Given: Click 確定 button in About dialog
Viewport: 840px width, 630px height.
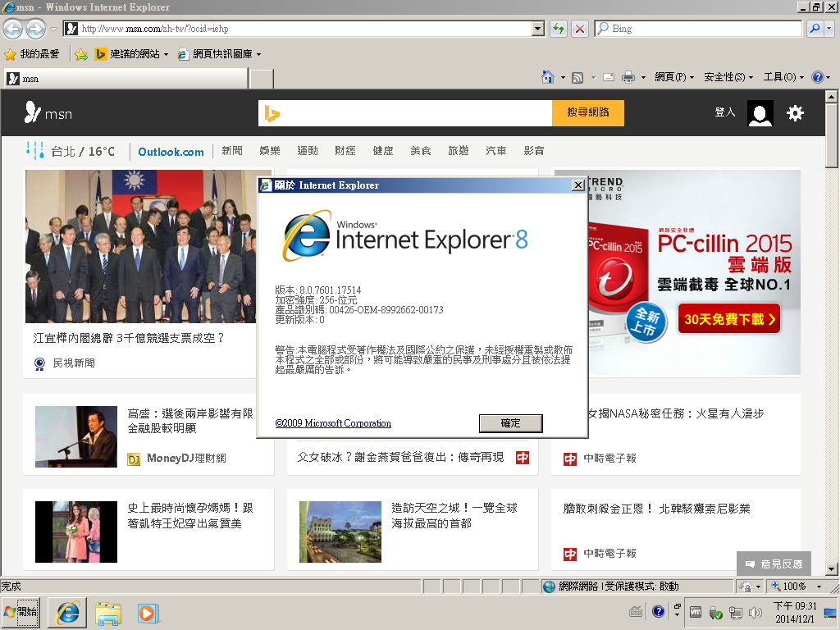Looking at the screenshot, I should pos(510,423).
